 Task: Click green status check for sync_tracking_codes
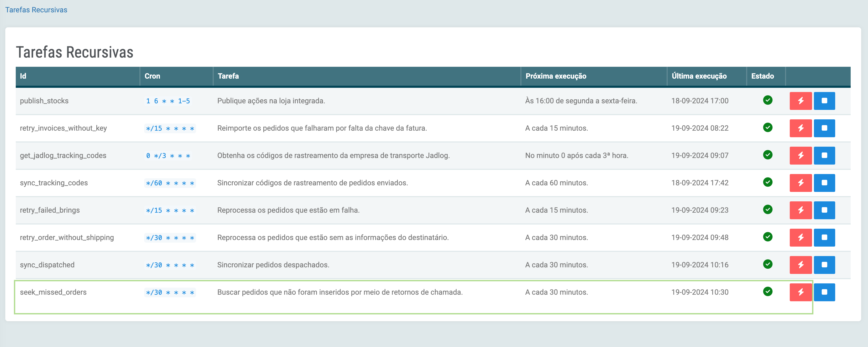coord(768,182)
